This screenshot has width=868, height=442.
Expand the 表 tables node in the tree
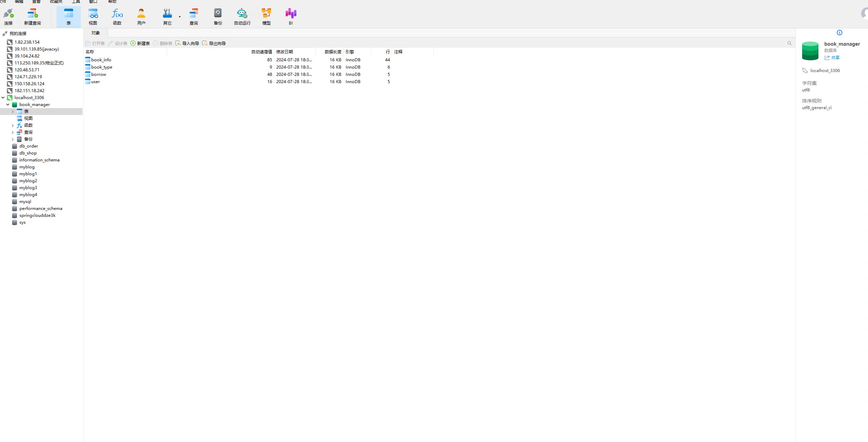point(13,112)
